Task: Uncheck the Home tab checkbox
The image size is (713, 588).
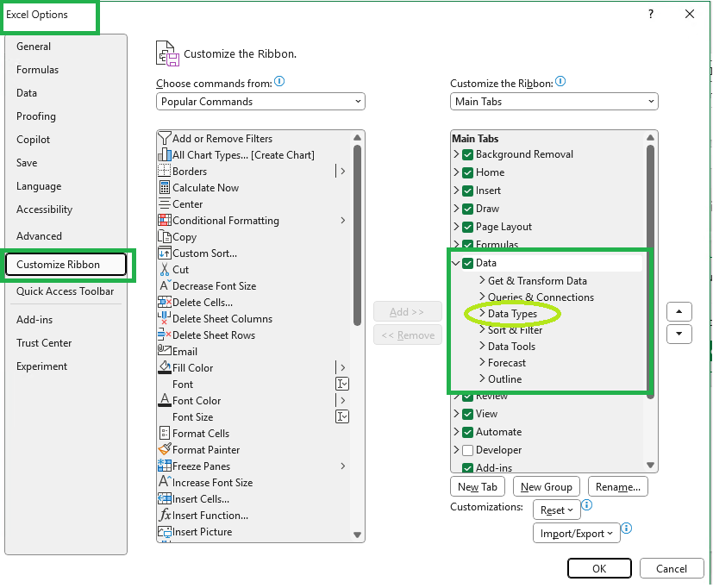Action: [x=467, y=172]
